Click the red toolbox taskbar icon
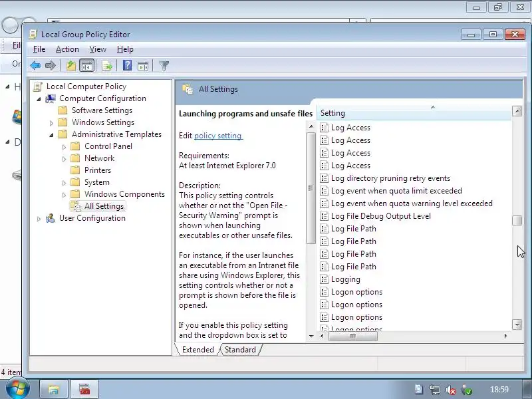 pyautogui.click(x=84, y=389)
